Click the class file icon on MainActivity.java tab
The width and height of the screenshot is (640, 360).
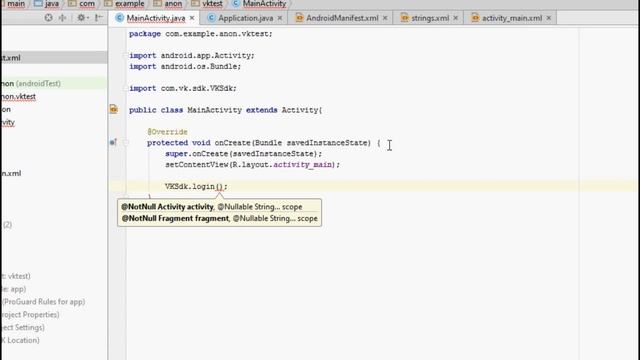point(119,18)
